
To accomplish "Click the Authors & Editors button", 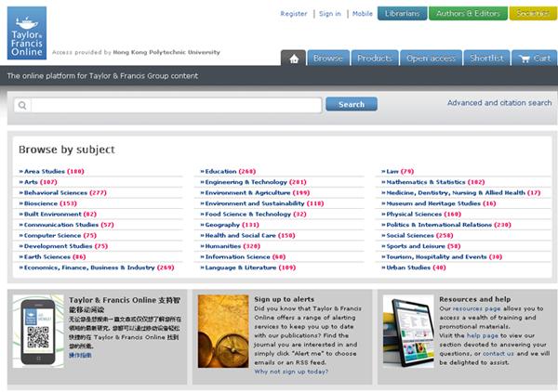I will click(x=468, y=14).
